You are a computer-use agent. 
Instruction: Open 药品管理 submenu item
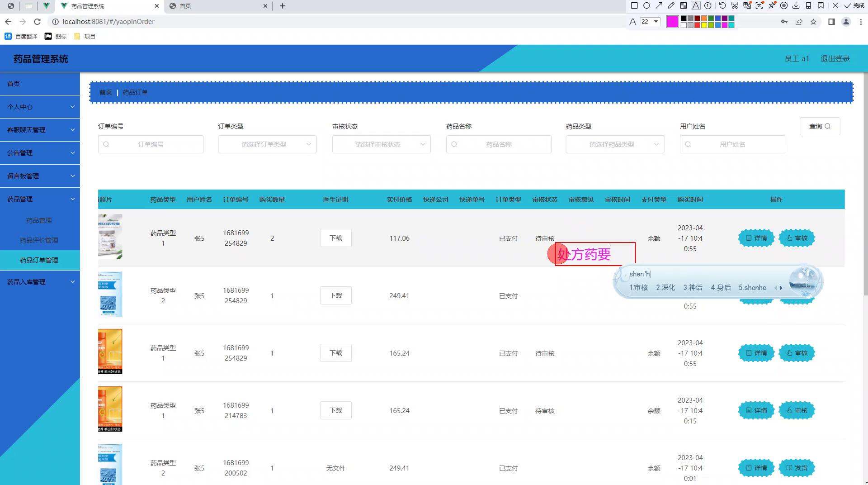40,220
